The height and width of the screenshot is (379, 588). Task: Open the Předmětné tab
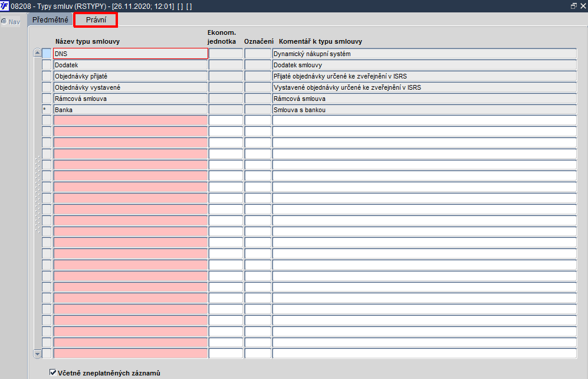tap(50, 20)
